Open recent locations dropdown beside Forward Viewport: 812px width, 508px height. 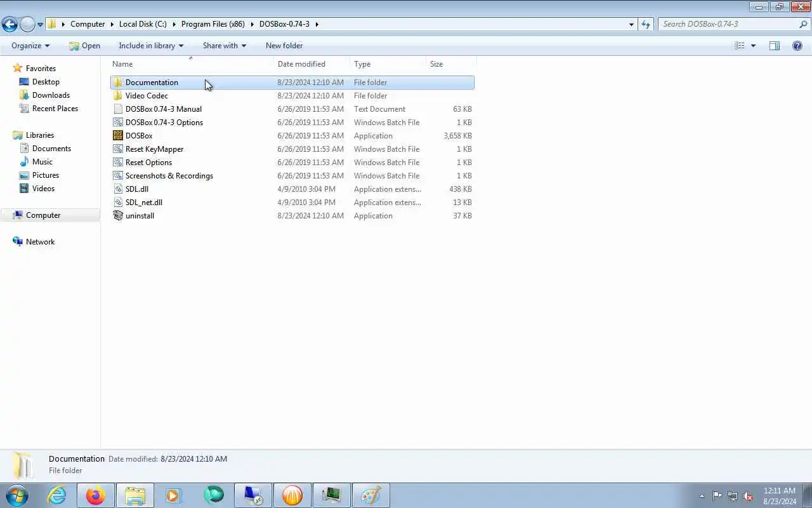40,25
